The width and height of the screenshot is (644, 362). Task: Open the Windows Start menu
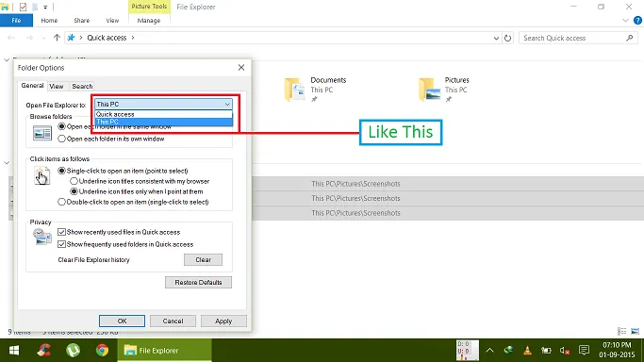coord(14,350)
